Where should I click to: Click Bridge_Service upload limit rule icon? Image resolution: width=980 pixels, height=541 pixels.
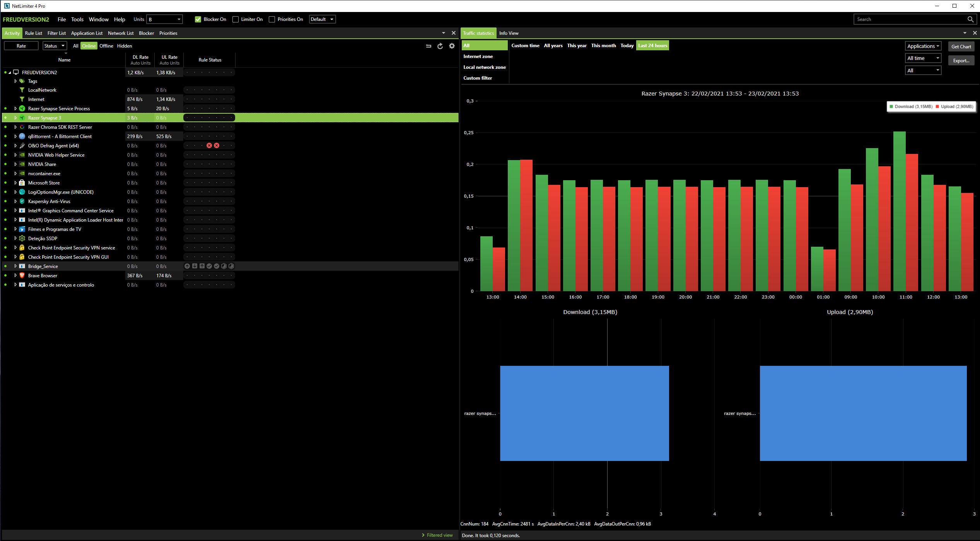[x=202, y=266]
